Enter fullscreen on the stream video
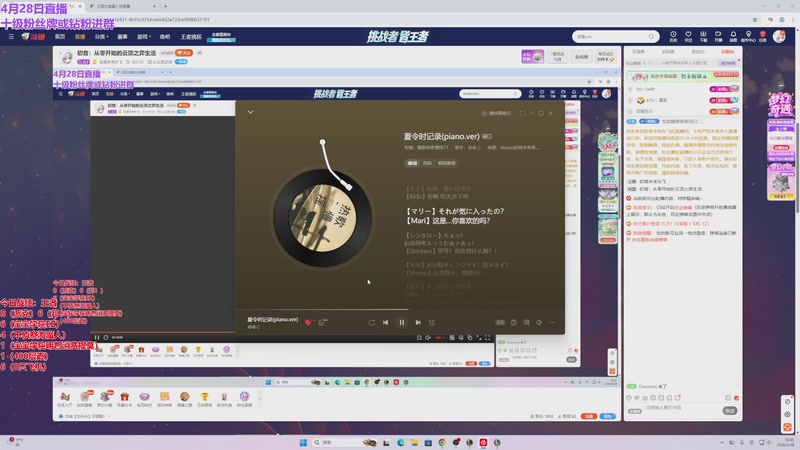800x450 pixels. (x=487, y=337)
